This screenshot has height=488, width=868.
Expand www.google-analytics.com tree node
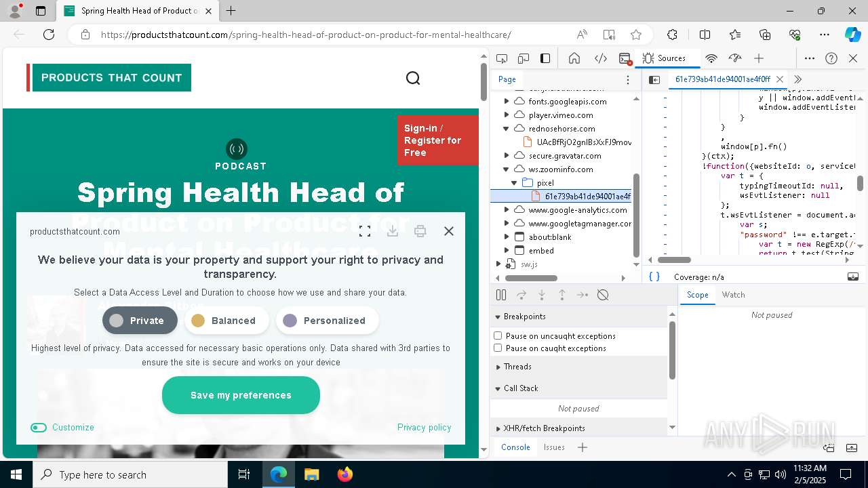click(x=506, y=209)
